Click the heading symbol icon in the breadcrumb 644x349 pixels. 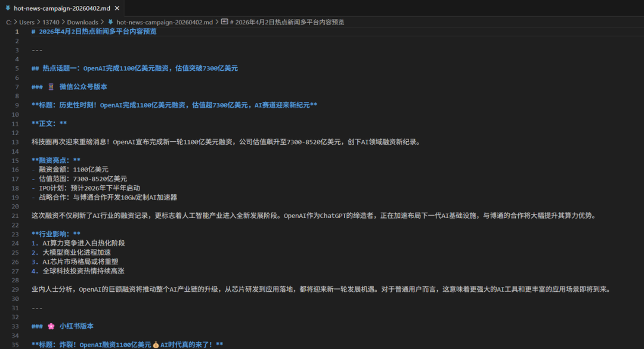pos(225,21)
